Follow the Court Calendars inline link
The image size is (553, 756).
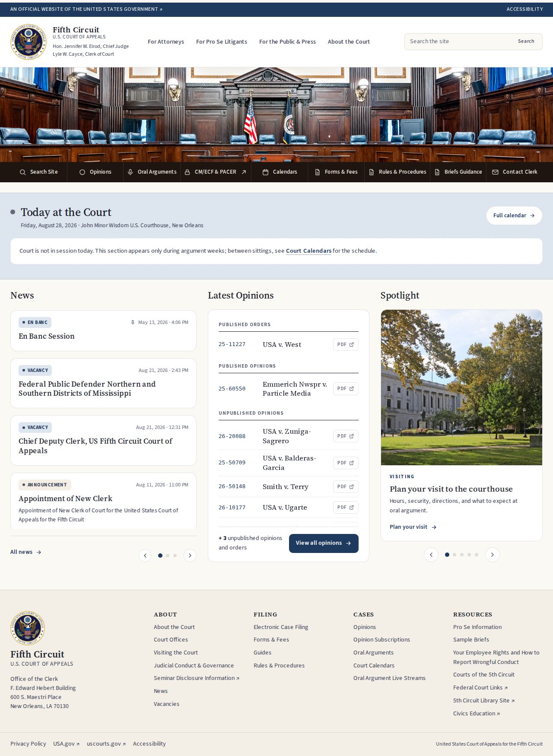click(308, 251)
